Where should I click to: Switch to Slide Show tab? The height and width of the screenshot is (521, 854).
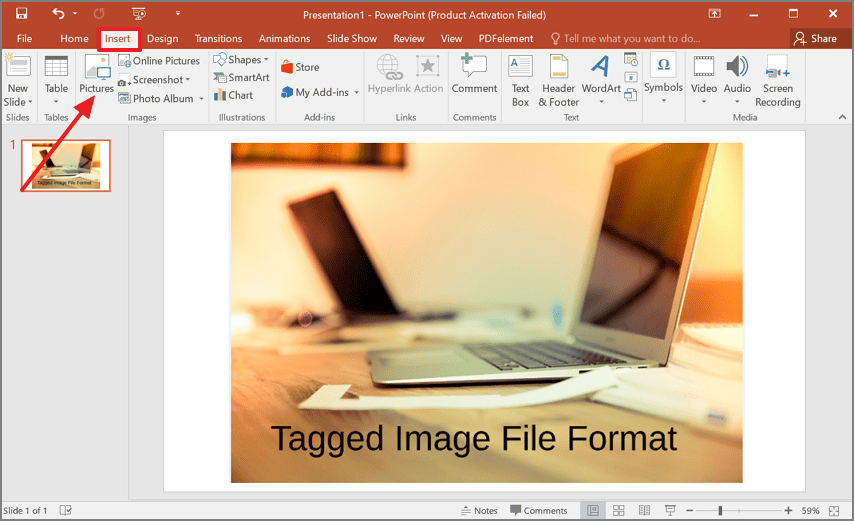click(352, 39)
